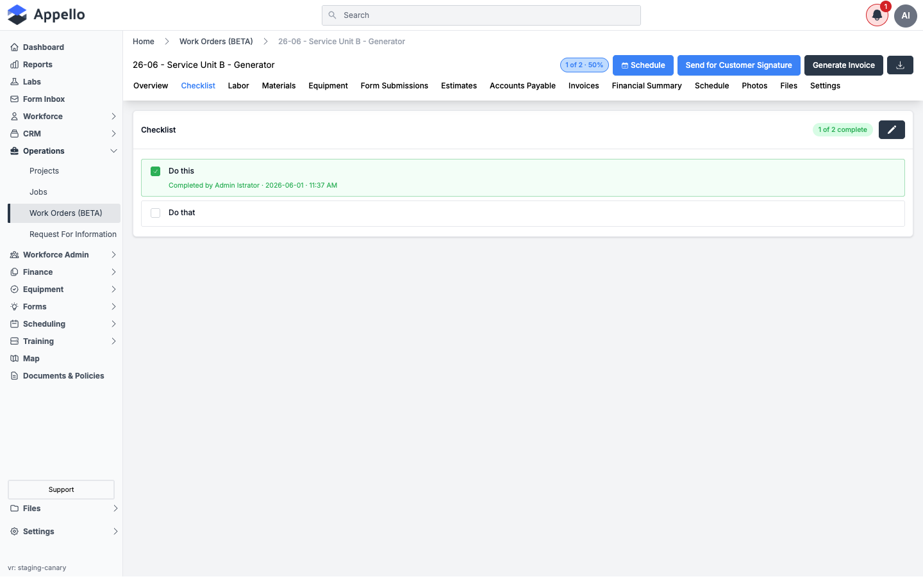
Task: Uncheck the 'Do this' checklist item
Action: tap(155, 171)
